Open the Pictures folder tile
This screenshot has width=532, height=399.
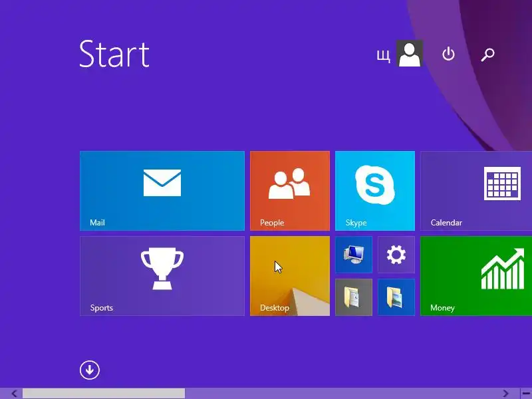point(396,297)
